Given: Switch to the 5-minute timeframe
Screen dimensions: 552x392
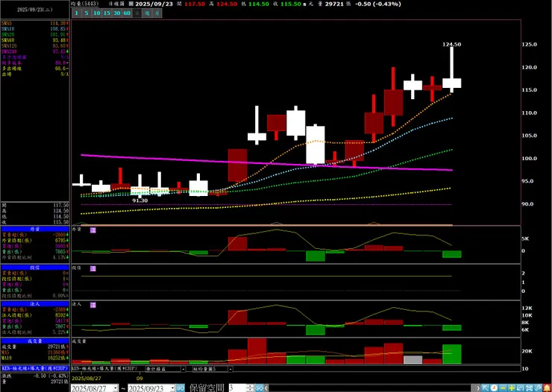Looking at the screenshot, I should pos(87,13).
